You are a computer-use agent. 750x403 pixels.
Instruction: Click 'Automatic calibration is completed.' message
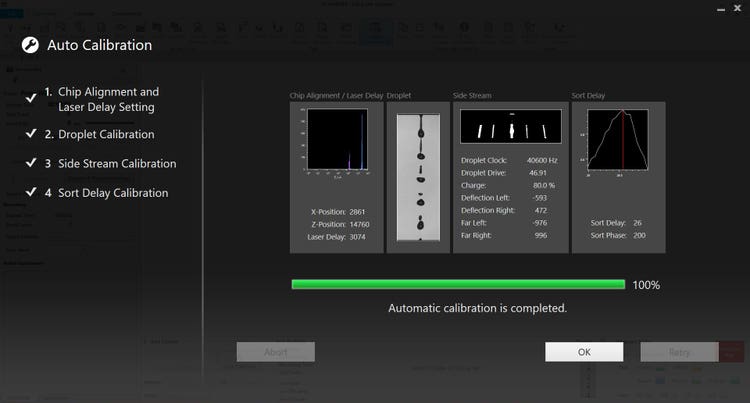tap(477, 308)
